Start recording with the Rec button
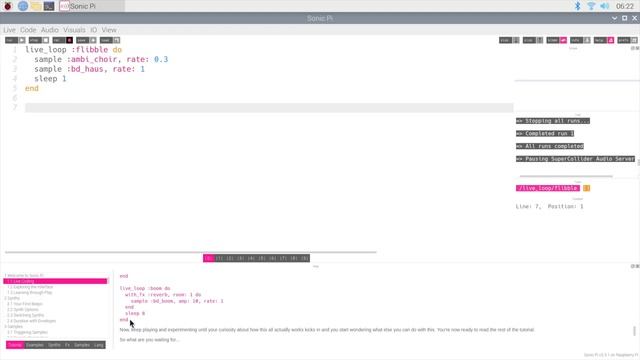Viewport: 640px width, 360px height. [x=62, y=40]
